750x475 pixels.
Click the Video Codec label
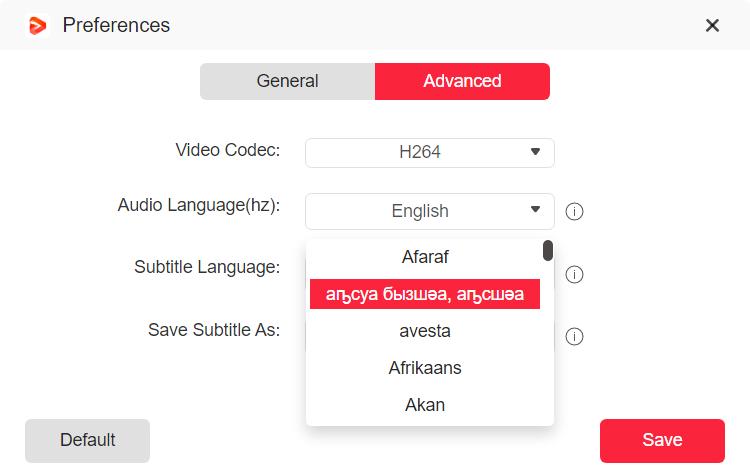[x=227, y=150]
